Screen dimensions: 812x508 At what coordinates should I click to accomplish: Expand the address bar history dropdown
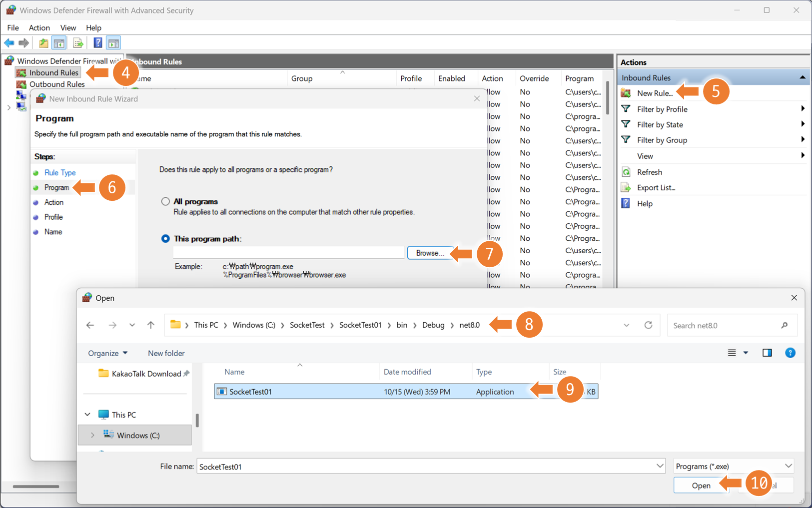point(626,325)
